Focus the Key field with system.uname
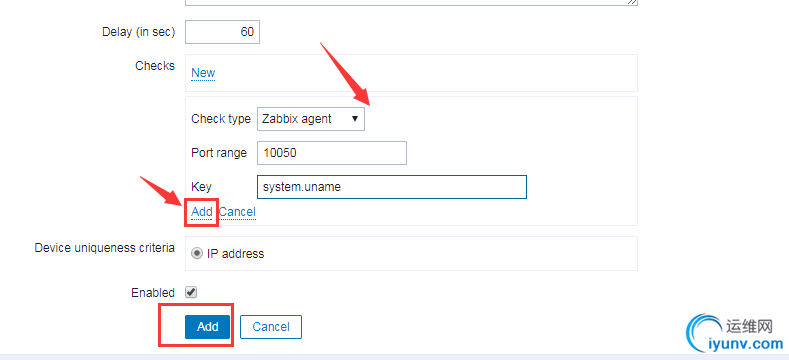This screenshot has height=360, width=789. (391, 187)
